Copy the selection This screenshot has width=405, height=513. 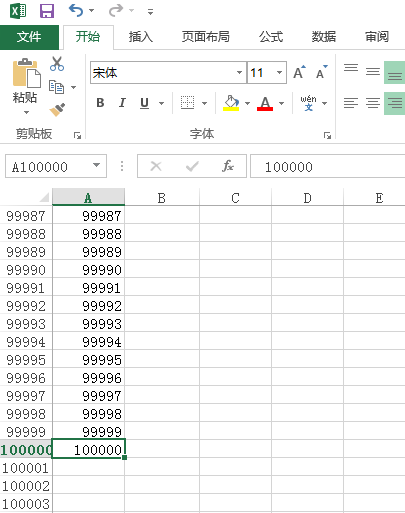[x=56, y=87]
